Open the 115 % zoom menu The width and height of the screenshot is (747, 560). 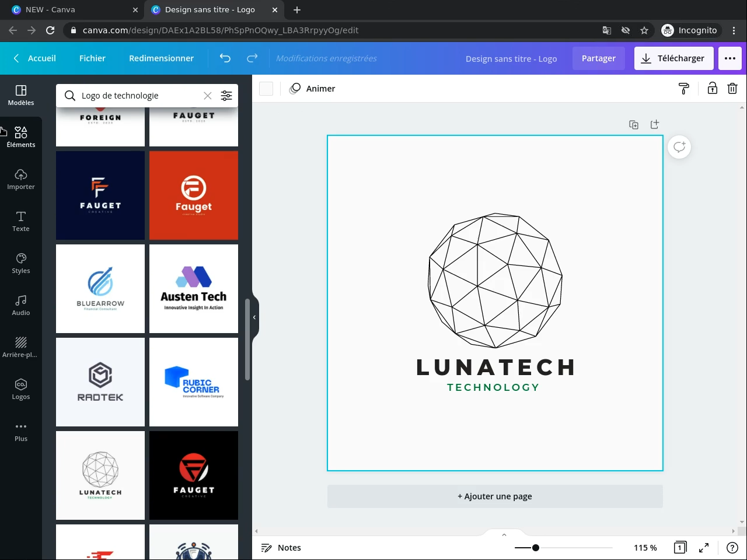coord(645,548)
